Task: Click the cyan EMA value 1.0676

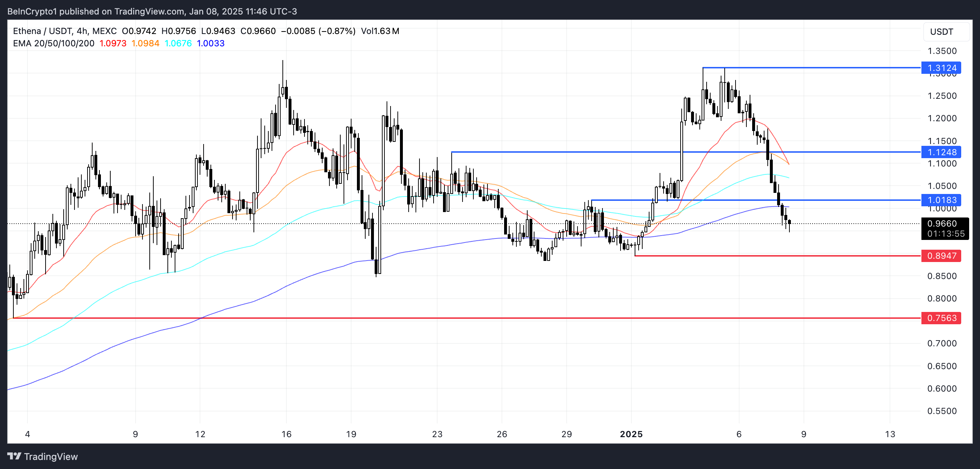Action: 178,43
